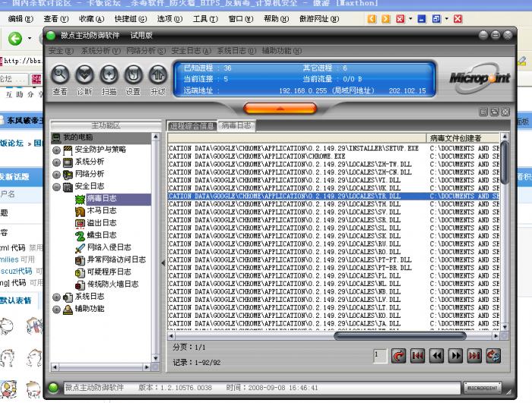Image resolution: width=532 pixels, height=403 pixels.
Task: Start 扫描 with the scan toolbar icon
Action: (109, 75)
